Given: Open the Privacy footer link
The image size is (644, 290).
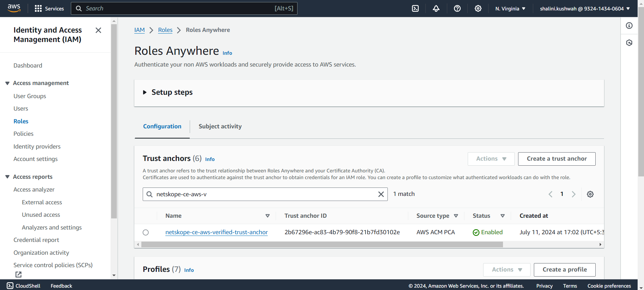Looking at the screenshot, I should [x=544, y=286].
